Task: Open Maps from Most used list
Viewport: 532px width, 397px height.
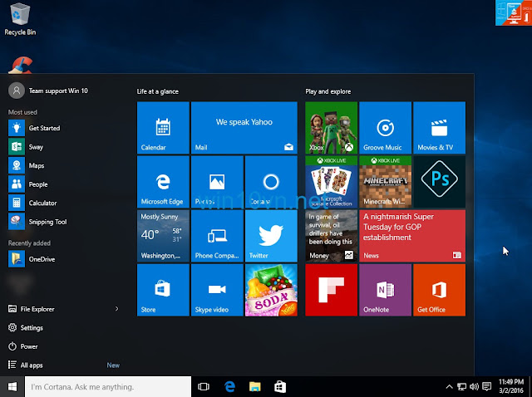Action: 65,165
